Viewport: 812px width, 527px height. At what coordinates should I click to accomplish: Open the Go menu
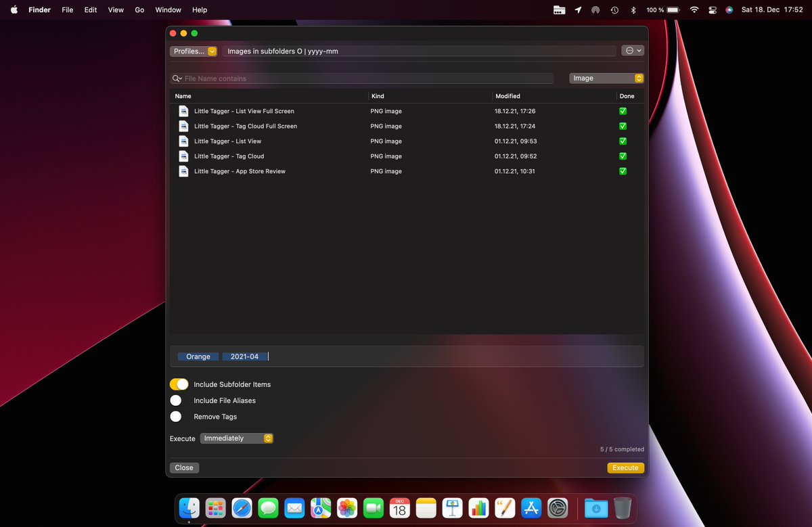tap(139, 10)
